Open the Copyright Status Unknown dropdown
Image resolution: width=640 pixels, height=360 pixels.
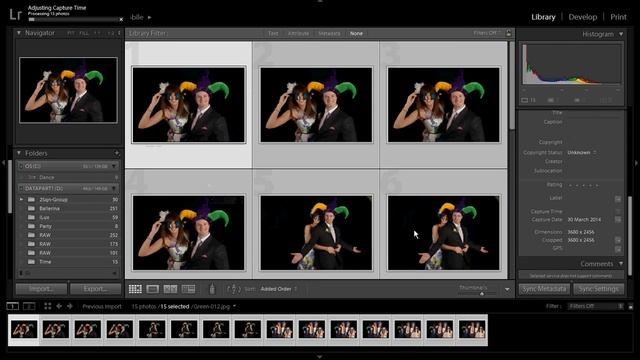click(x=582, y=152)
